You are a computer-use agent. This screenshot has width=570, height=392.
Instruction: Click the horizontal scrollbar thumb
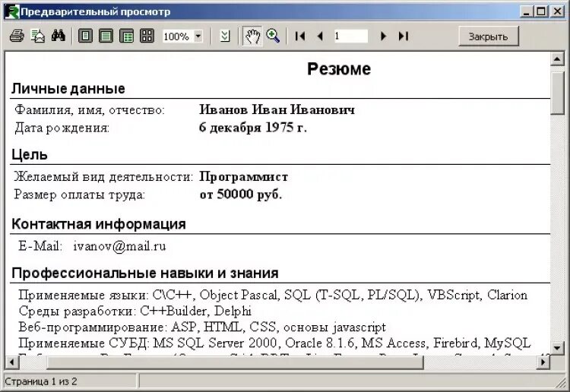(x=235, y=362)
